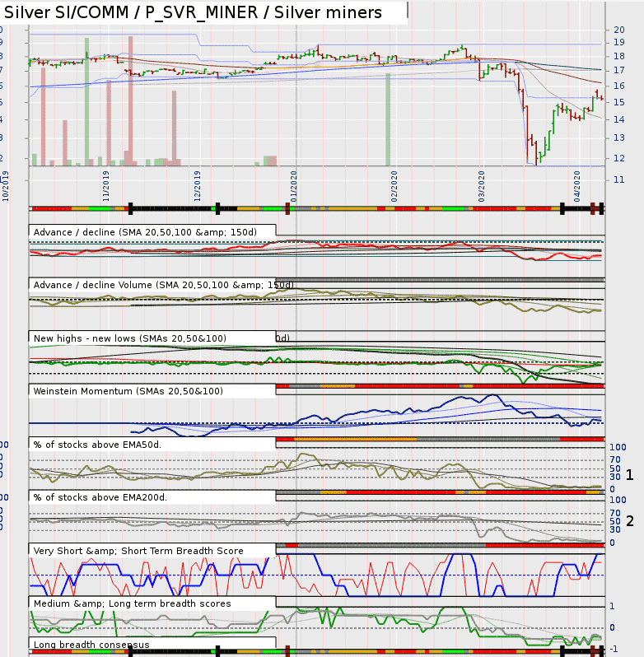Click price level 15 on right axis
644x657 pixels.
(x=618, y=102)
